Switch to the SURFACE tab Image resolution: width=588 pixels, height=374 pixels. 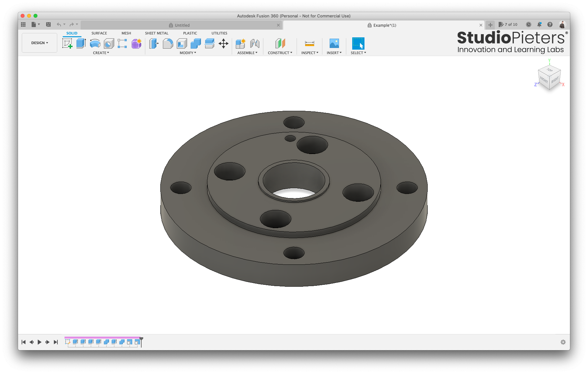click(99, 33)
